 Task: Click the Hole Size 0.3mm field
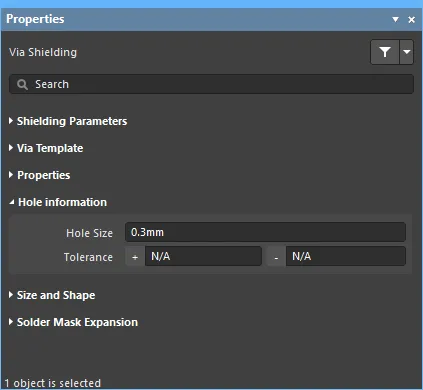tap(265, 232)
